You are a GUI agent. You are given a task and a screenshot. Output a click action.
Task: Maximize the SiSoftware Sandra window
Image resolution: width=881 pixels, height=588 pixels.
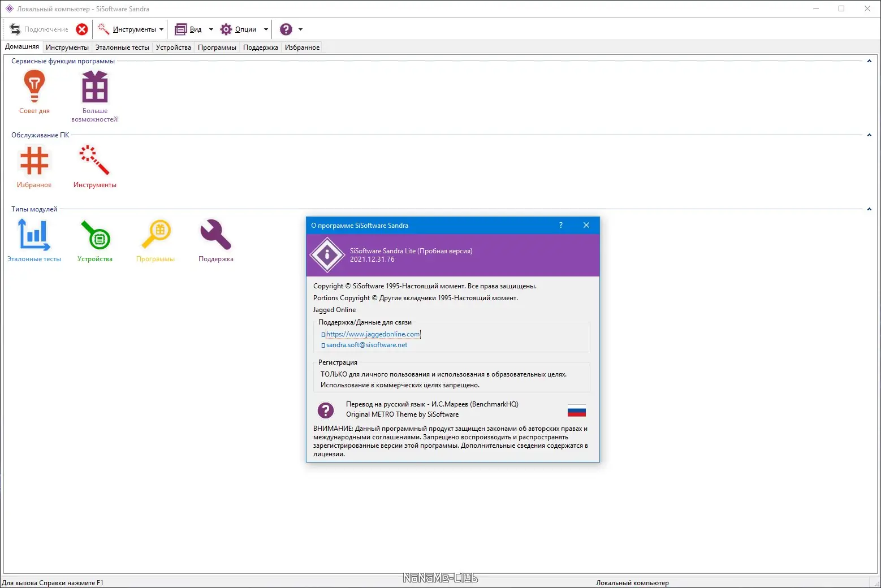click(841, 8)
